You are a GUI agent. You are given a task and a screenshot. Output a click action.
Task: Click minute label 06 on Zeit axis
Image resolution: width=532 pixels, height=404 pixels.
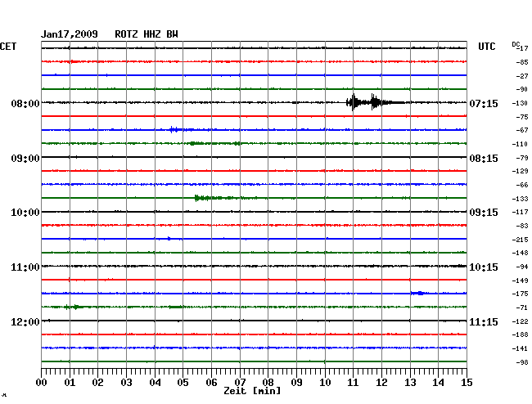point(211,383)
